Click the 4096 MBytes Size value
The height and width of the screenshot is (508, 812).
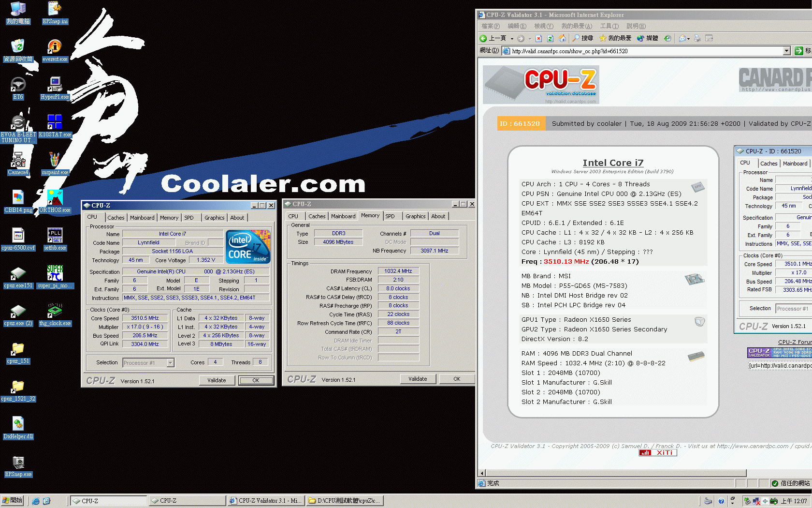(x=338, y=242)
